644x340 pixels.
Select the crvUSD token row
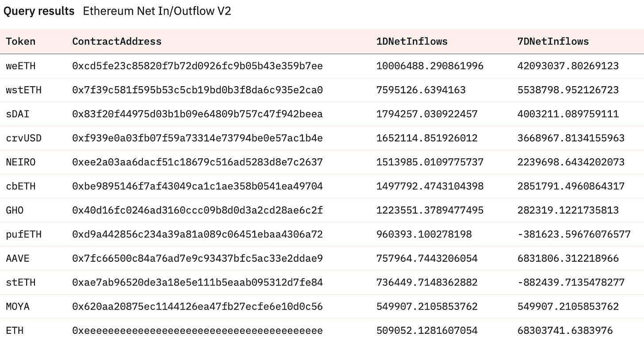pyautogui.click(x=322, y=138)
